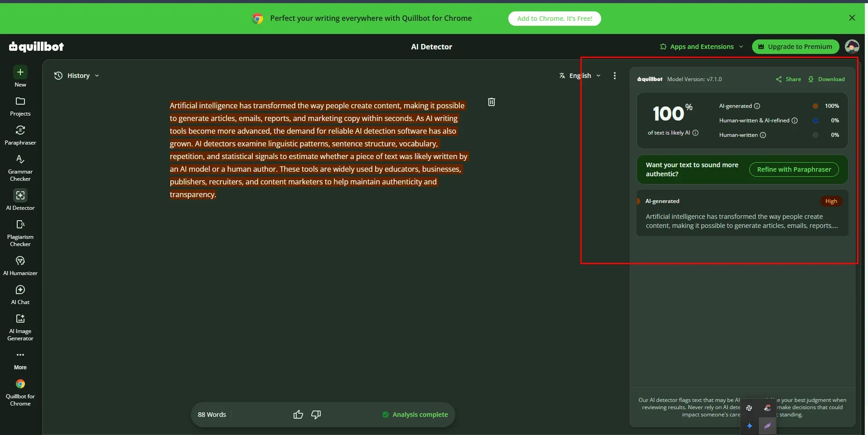This screenshot has width=868, height=435.
Task: Click the High confidence badge
Action: 831,201
